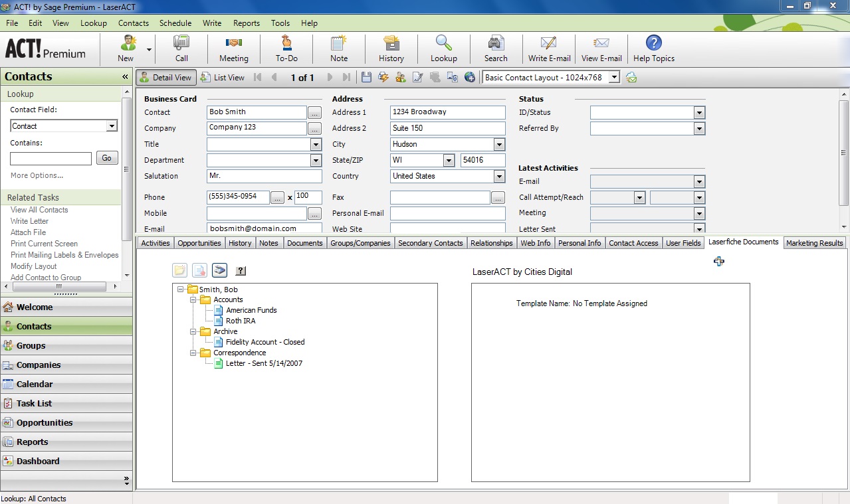The height and width of the screenshot is (504, 850).
Task: Open the Department dropdown
Action: point(316,160)
